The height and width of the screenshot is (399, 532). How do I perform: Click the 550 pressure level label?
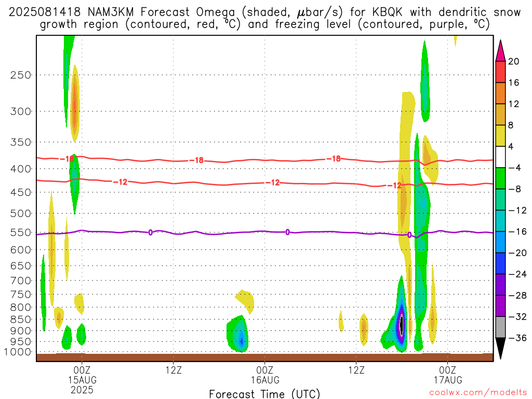click(21, 232)
